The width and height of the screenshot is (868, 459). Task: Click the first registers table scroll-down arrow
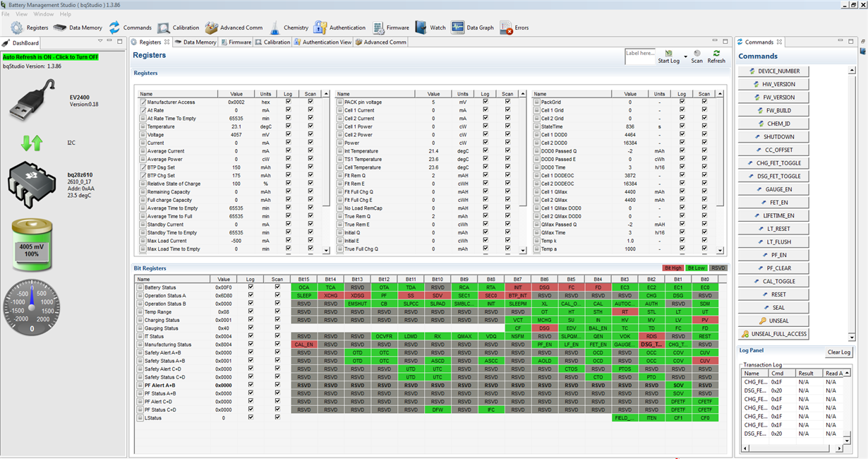(x=326, y=250)
